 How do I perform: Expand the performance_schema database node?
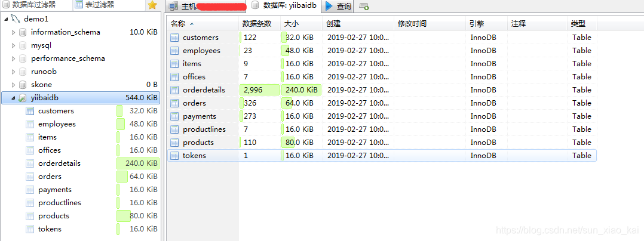(13, 58)
